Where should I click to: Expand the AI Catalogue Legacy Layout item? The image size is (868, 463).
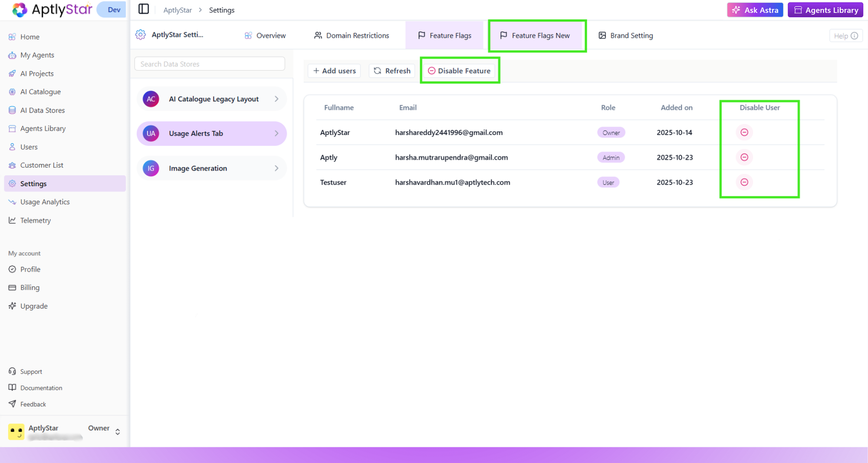(x=276, y=99)
